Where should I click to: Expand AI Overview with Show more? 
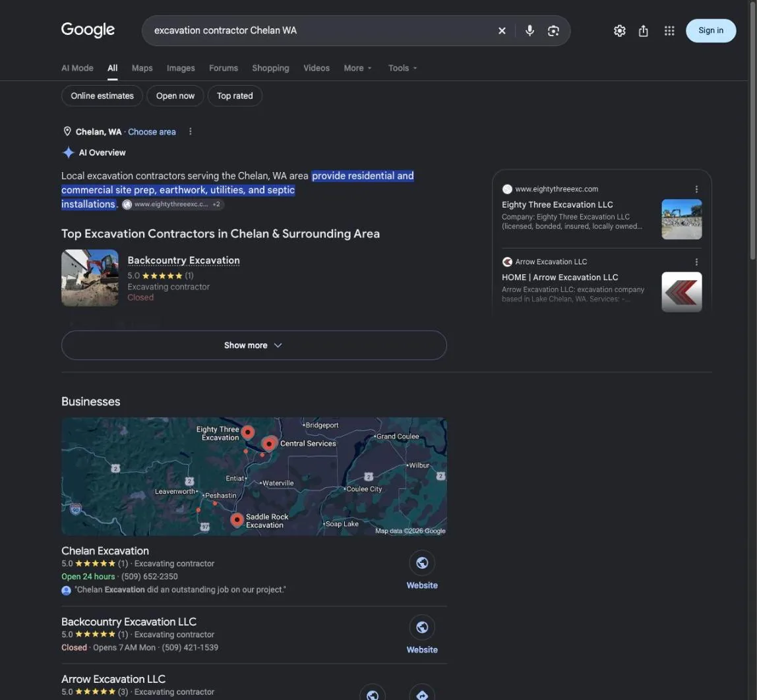coord(254,345)
